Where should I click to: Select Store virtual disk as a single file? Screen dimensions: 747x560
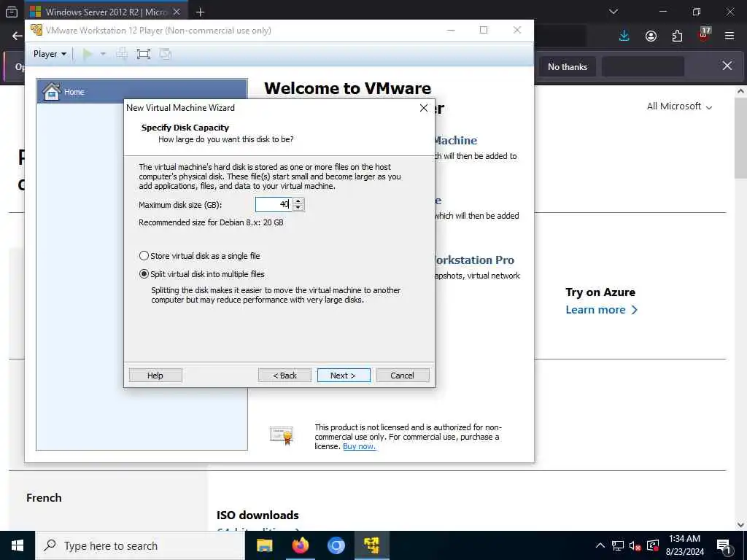pos(200,256)
